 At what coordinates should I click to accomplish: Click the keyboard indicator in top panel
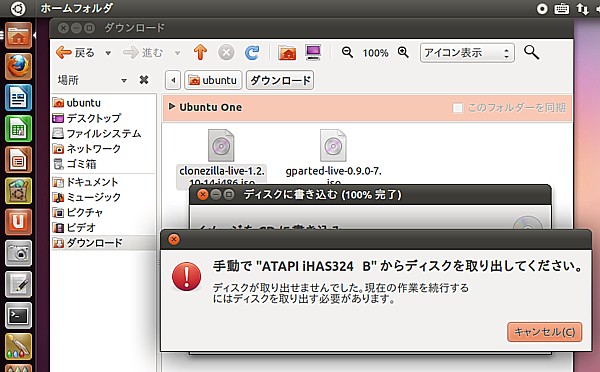coord(561,8)
